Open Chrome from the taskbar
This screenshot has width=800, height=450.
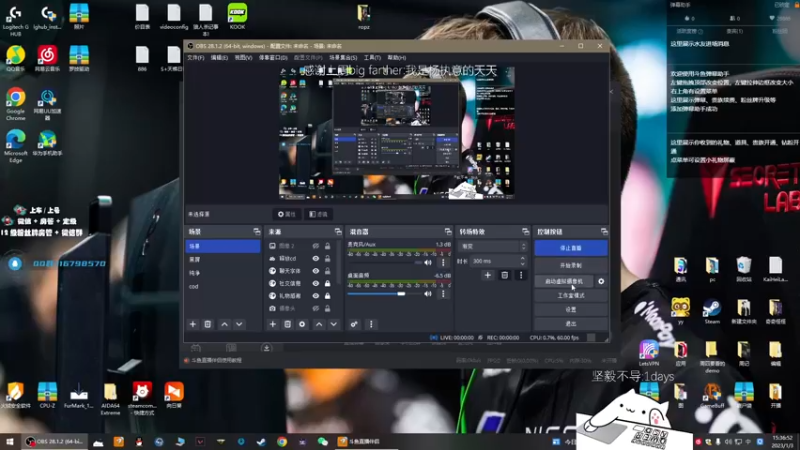(282, 442)
